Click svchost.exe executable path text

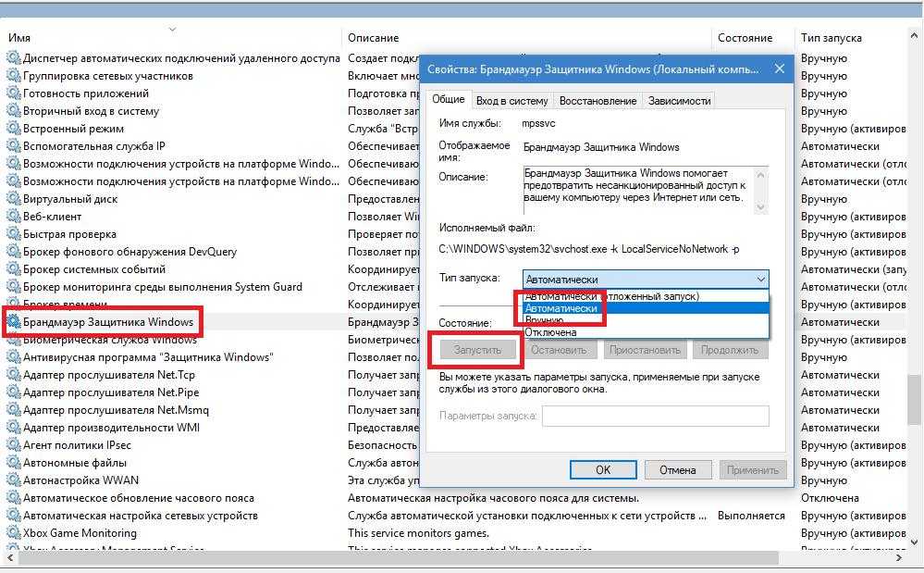pyautogui.click(x=588, y=249)
